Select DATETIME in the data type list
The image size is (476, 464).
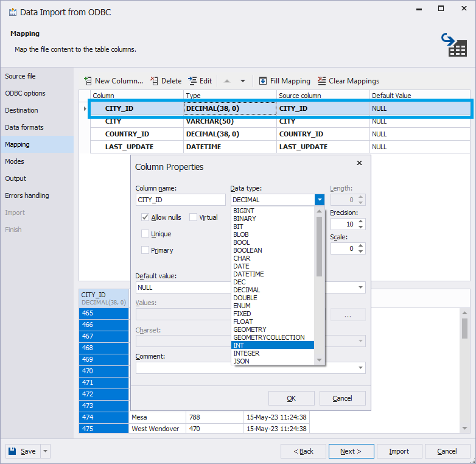coord(273,274)
